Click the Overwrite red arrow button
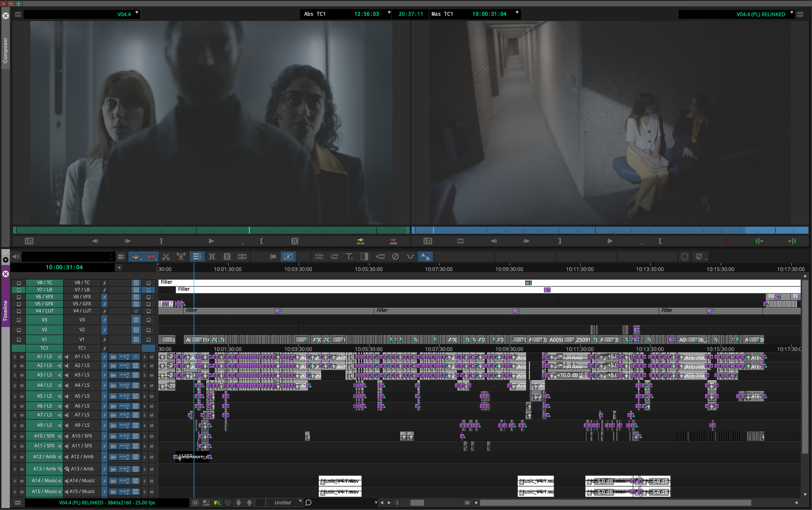Screen dimensions: 812x510 coord(393,241)
